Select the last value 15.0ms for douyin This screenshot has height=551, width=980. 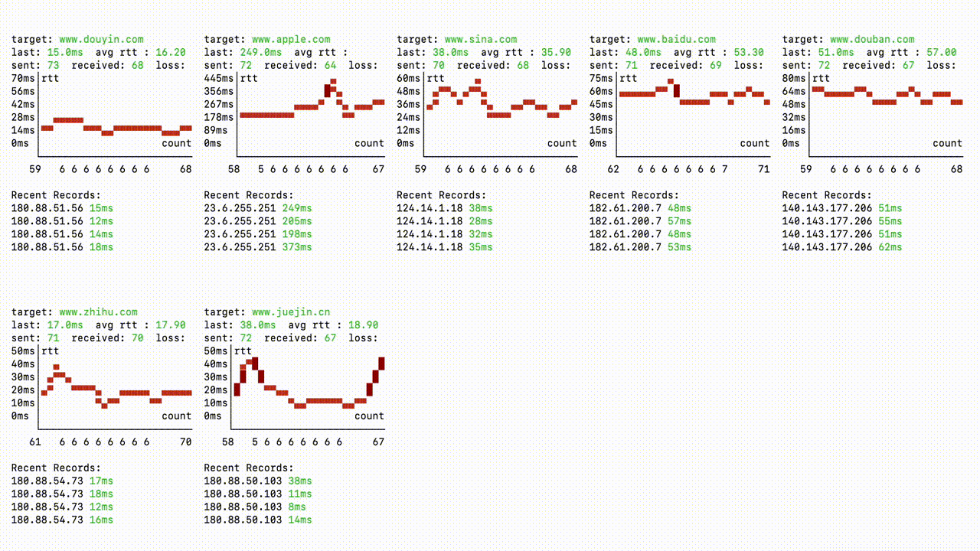click(x=65, y=52)
